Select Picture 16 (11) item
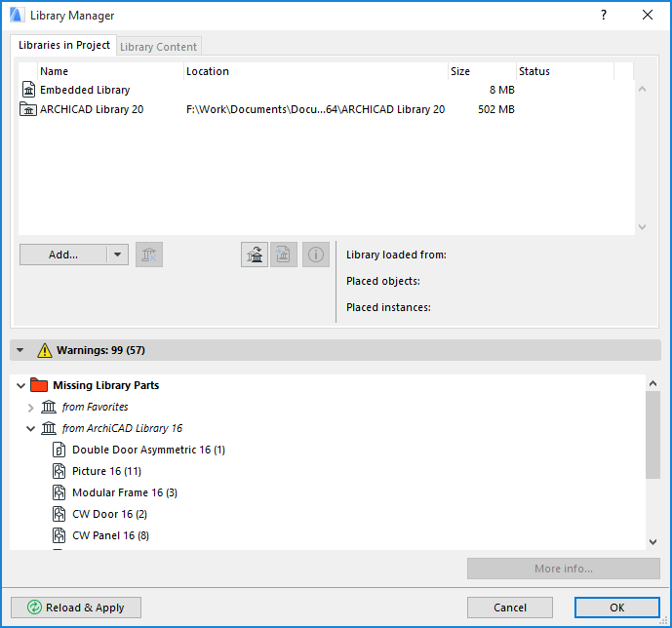The image size is (672, 628). click(106, 471)
